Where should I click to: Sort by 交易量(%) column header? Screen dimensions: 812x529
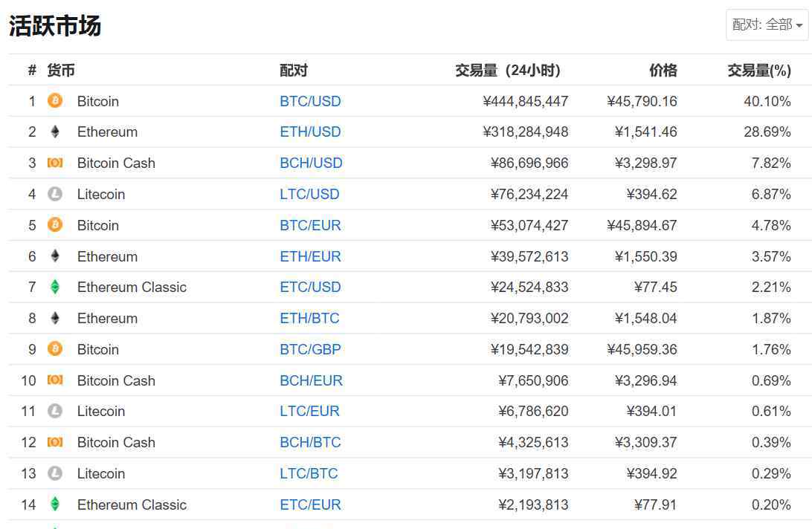click(759, 70)
